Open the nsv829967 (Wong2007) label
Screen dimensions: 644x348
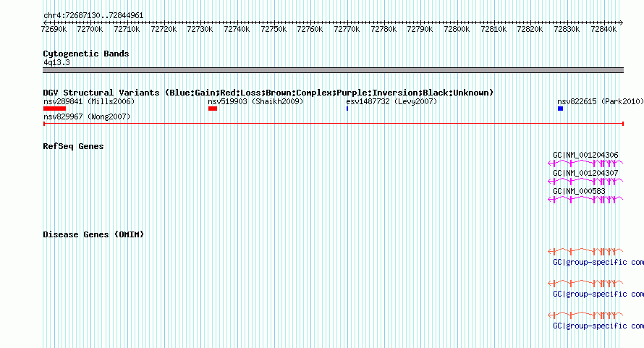[87, 116]
